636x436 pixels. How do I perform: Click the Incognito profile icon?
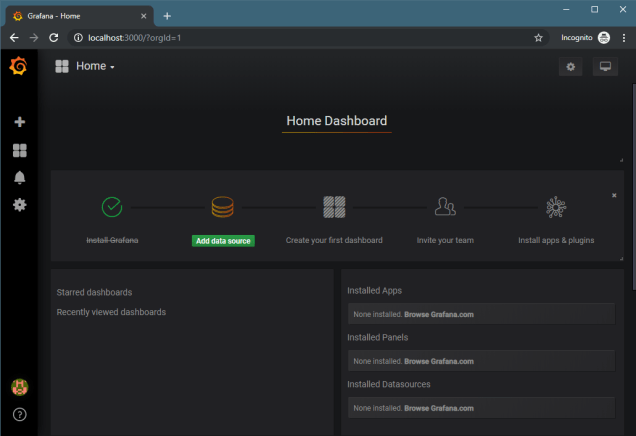coord(604,38)
